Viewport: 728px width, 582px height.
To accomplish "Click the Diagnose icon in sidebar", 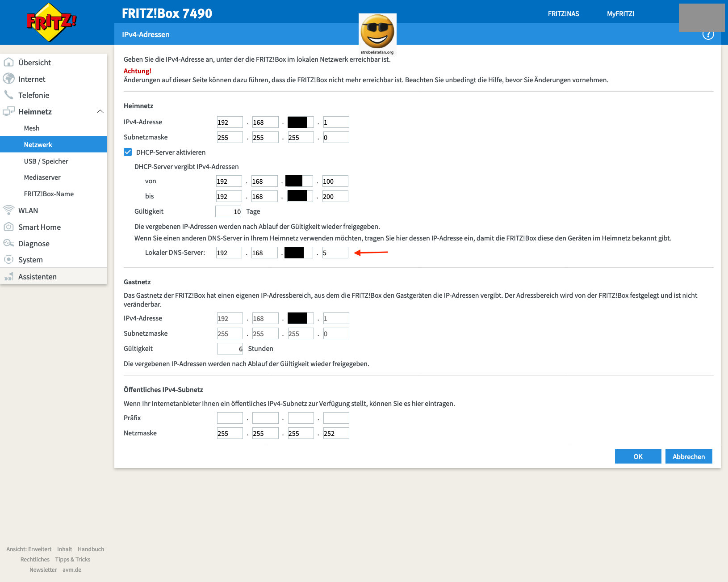I will coord(8,243).
